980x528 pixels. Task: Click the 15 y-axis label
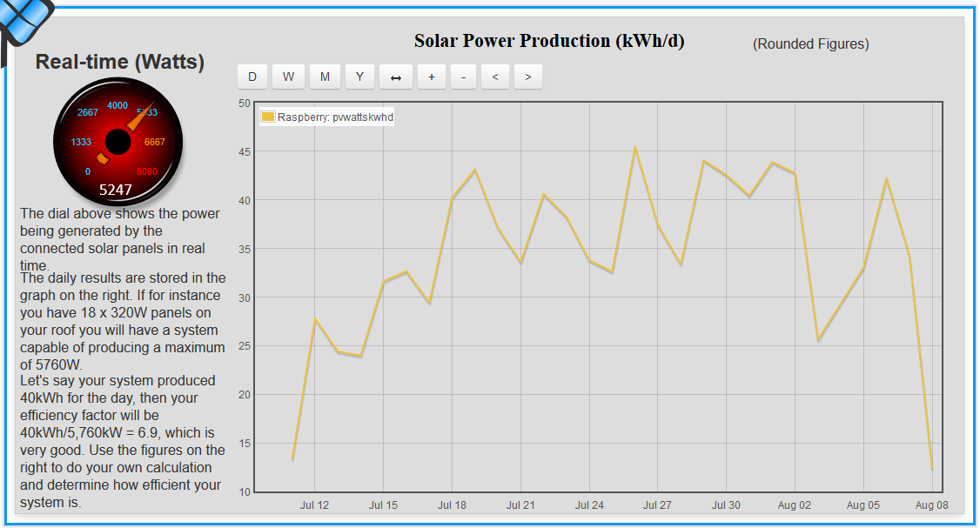point(245,443)
